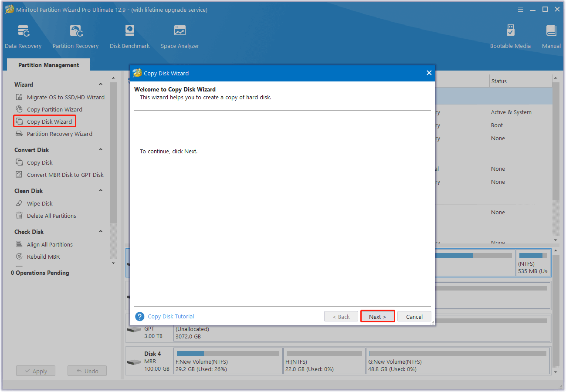The width and height of the screenshot is (566, 392).
Task: Collapse the Clean Disk section
Action: [x=101, y=191]
